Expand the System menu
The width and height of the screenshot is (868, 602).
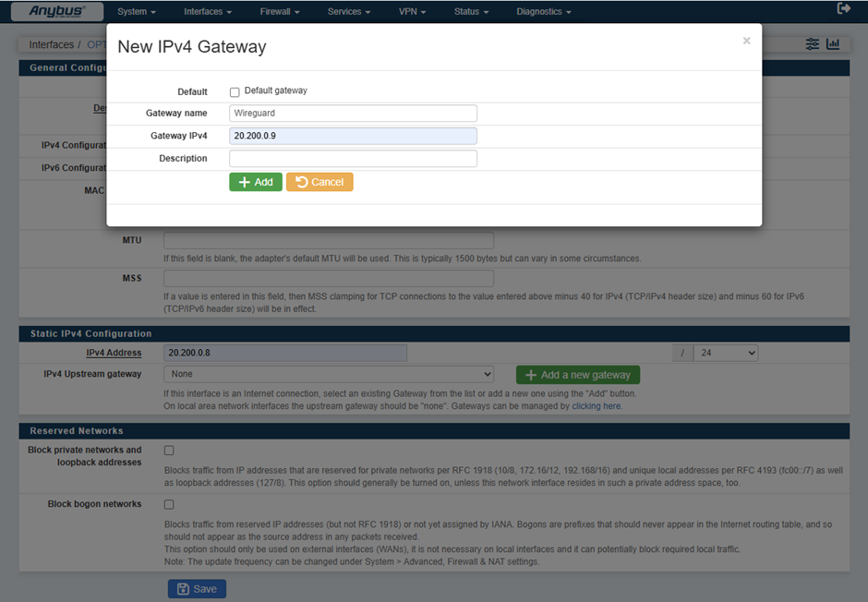click(x=137, y=12)
